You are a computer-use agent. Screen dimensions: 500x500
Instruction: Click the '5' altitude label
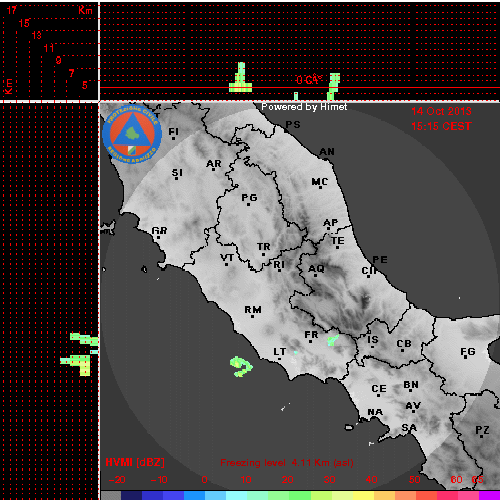[x=85, y=85]
